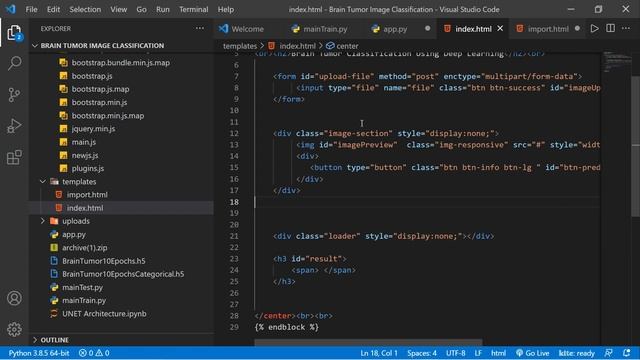Viewport: 640px width, 360px height.
Task: Open the Terminal menu
Action: 193,9
